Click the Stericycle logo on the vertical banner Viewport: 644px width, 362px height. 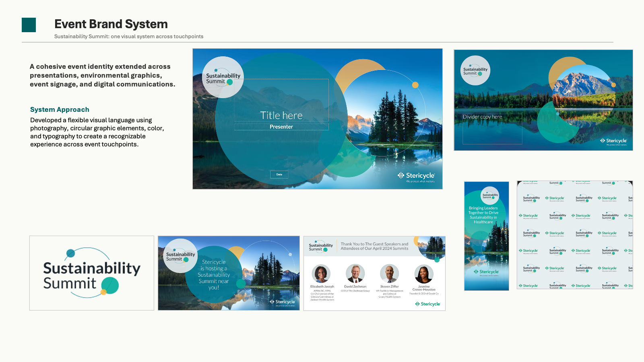tap(486, 272)
